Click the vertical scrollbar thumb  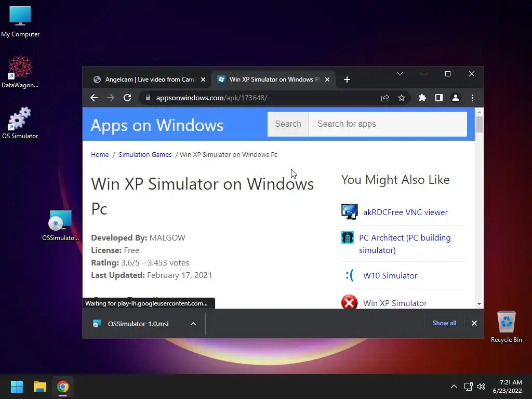(x=479, y=124)
